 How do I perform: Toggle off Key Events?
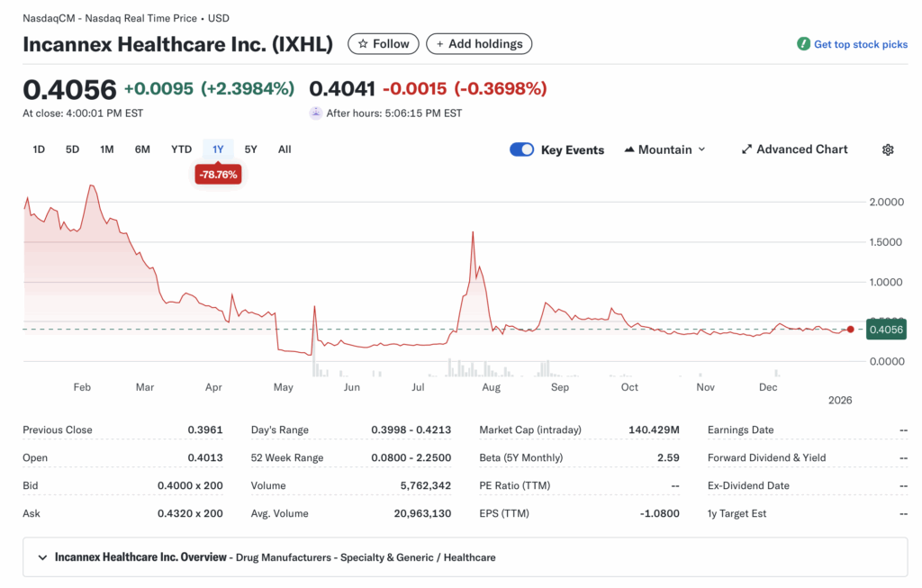point(521,149)
